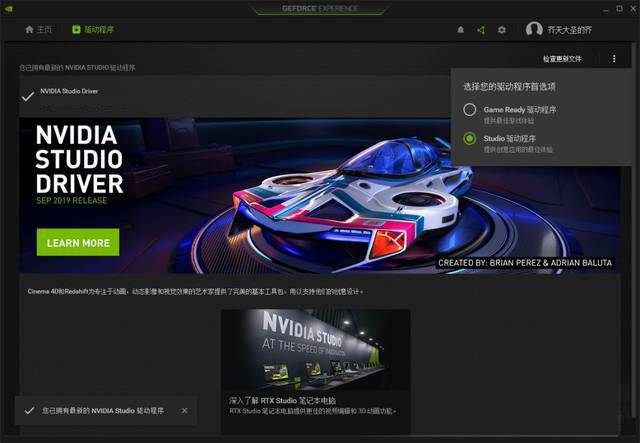This screenshot has width=640, height=443.
Task: Click the home icon beside 主页
Action: [29, 29]
